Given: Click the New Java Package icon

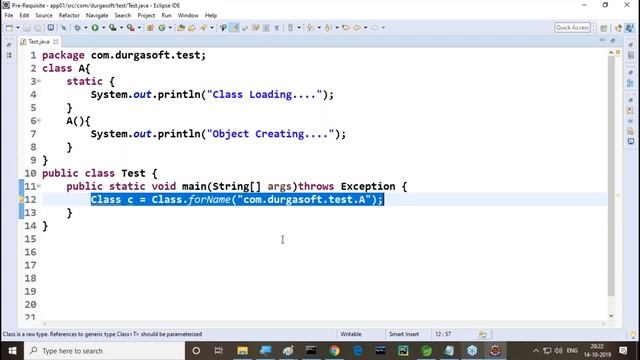Looking at the screenshot, I should coord(150,28).
